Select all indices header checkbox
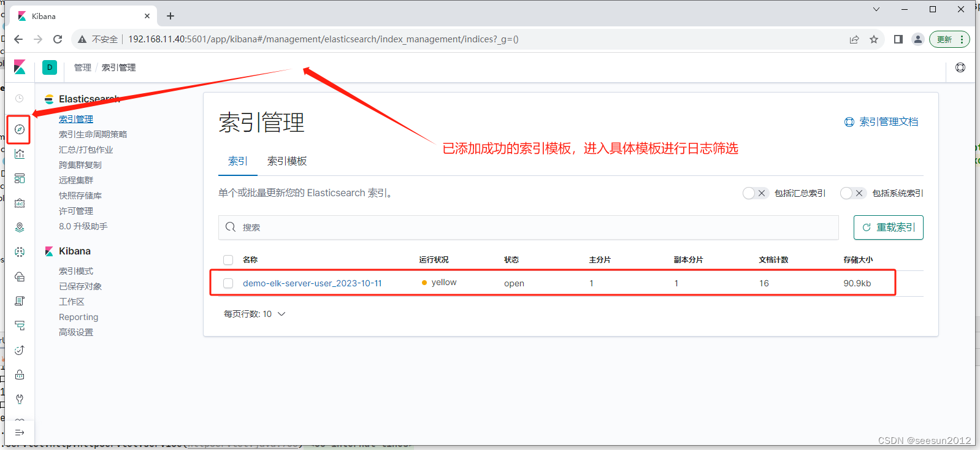Image resolution: width=980 pixels, height=450 pixels. pyautogui.click(x=228, y=260)
